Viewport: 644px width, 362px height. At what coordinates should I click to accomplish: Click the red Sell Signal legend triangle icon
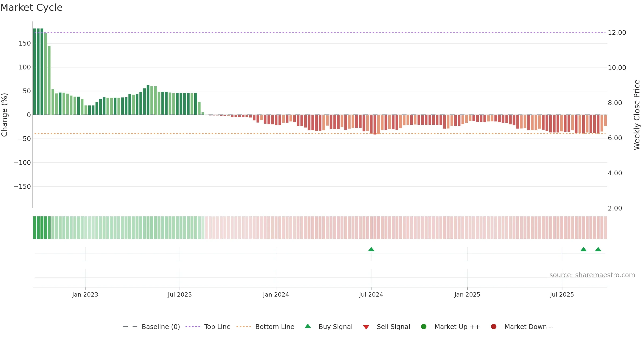pos(366,327)
